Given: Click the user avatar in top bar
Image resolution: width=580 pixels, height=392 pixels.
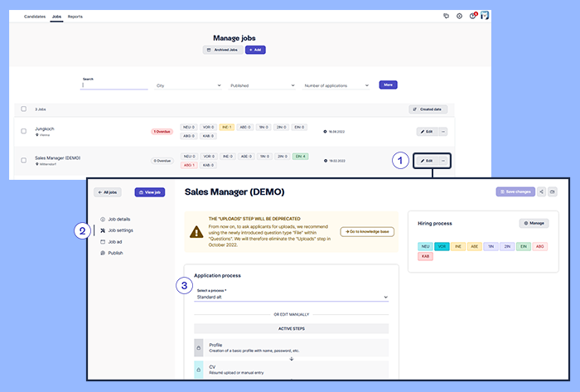Looking at the screenshot, I should 485,16.
